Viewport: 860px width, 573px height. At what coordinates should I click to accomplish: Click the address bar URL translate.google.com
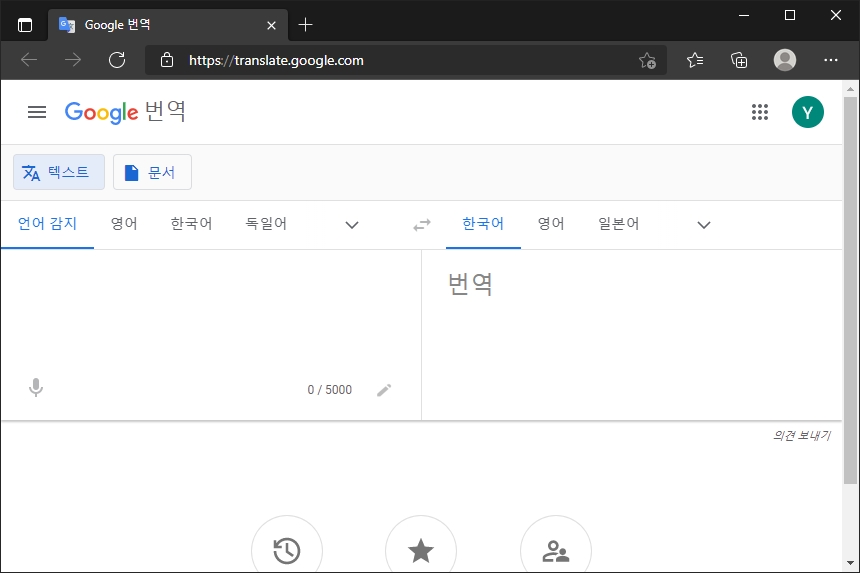276,60
